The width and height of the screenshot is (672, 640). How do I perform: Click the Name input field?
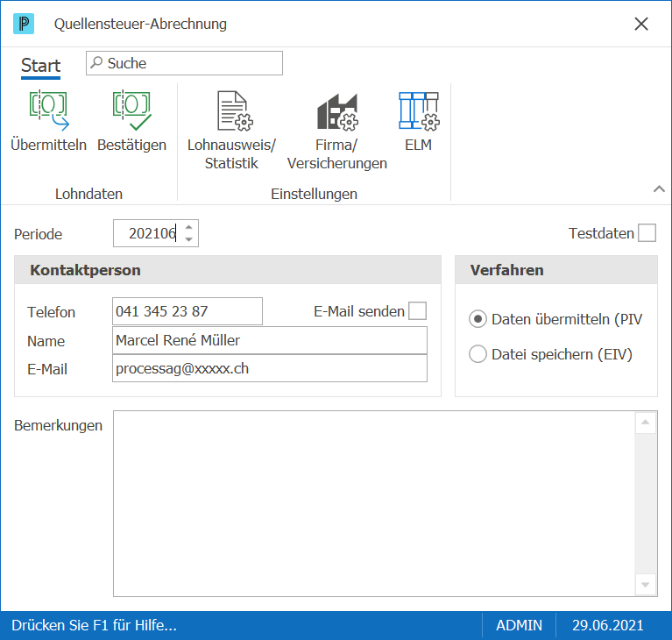(270, 340)
